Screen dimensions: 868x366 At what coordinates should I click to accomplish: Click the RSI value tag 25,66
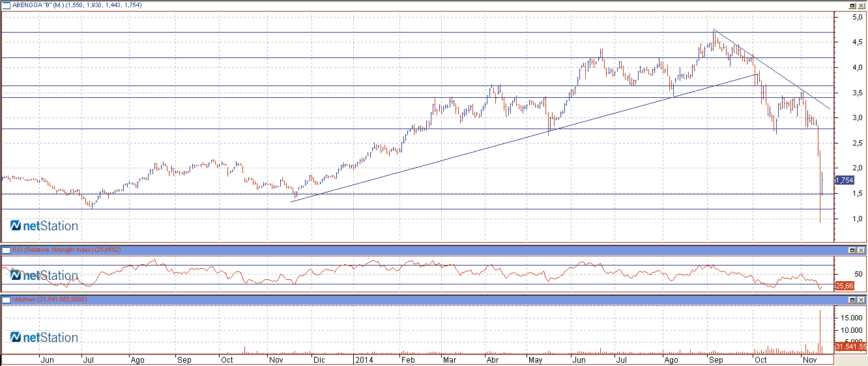(x=844, y=286)
